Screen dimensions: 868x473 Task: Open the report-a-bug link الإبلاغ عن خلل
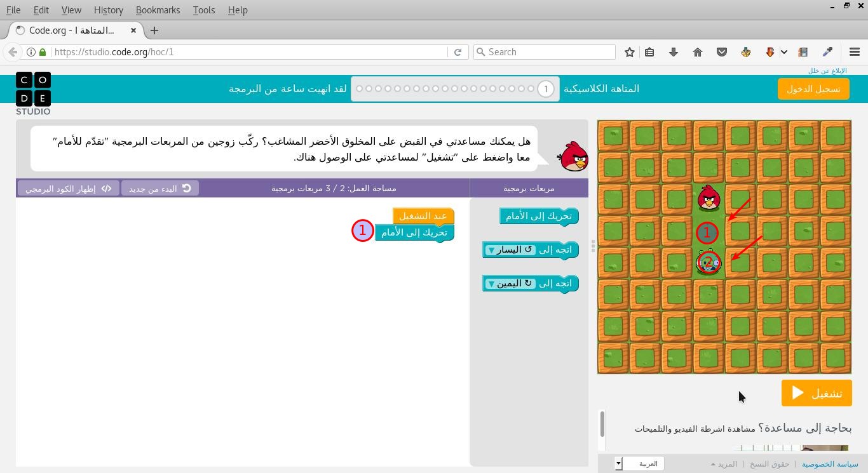tap(827, 70)
